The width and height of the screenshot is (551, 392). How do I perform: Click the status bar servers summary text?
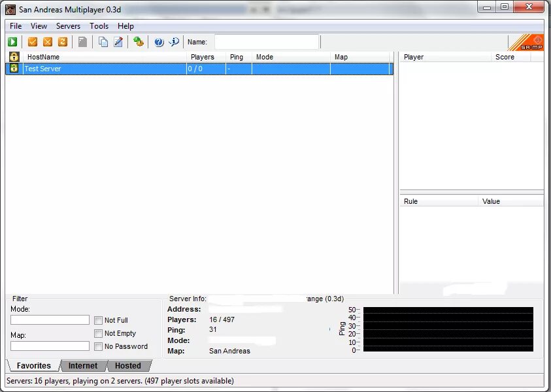120,381
